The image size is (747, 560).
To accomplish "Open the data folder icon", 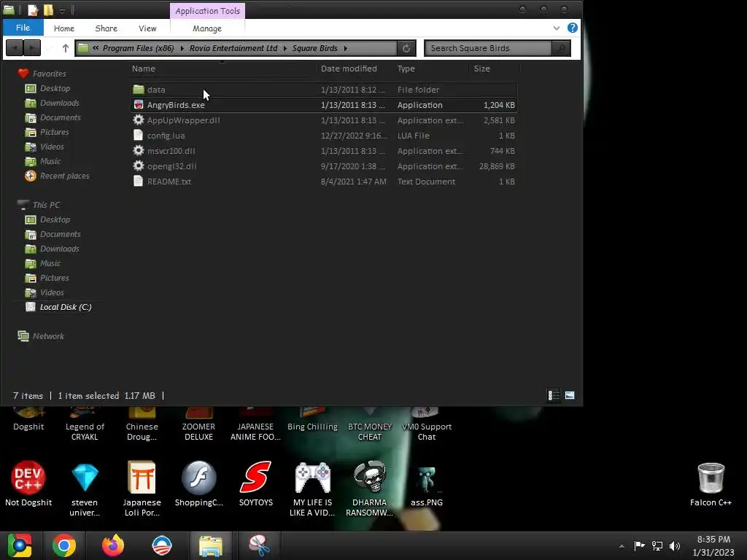I will pos(139,90).
